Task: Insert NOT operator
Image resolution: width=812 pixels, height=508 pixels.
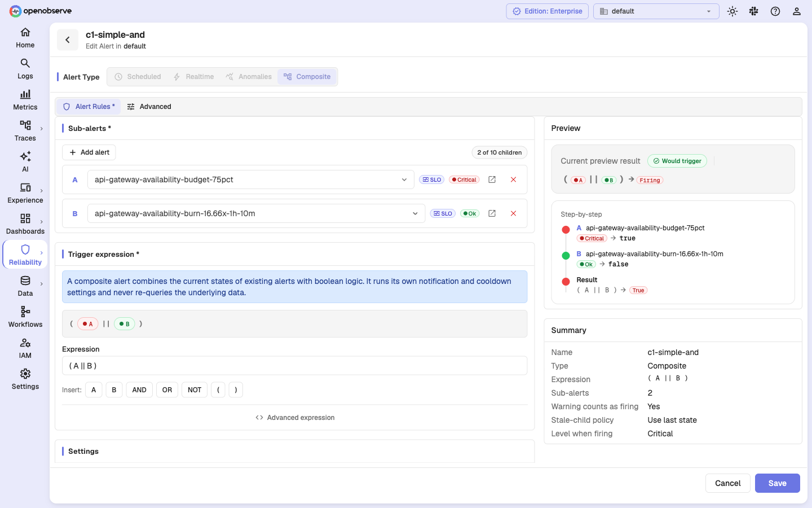Action: 195,390
